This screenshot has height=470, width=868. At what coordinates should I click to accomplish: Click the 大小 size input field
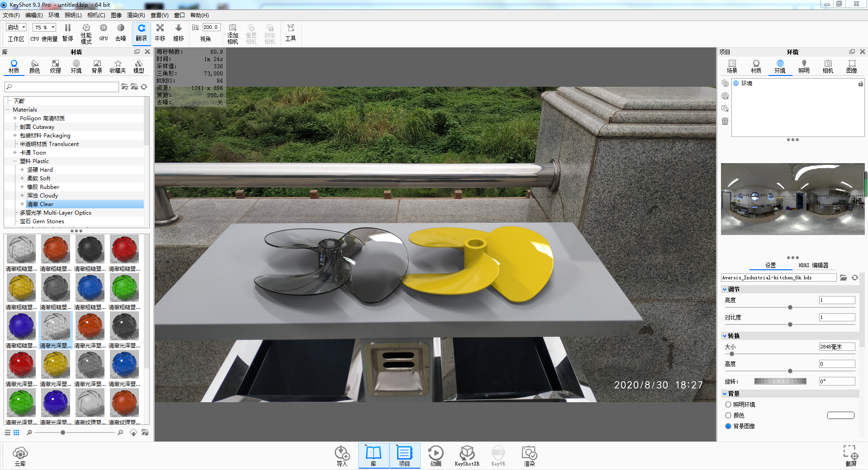point(837,347)
